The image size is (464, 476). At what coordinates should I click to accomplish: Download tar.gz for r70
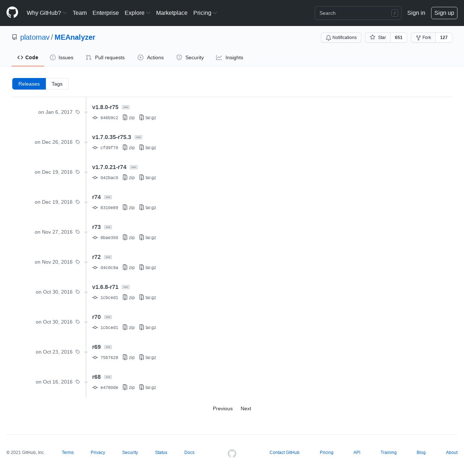tap(148, 328)
